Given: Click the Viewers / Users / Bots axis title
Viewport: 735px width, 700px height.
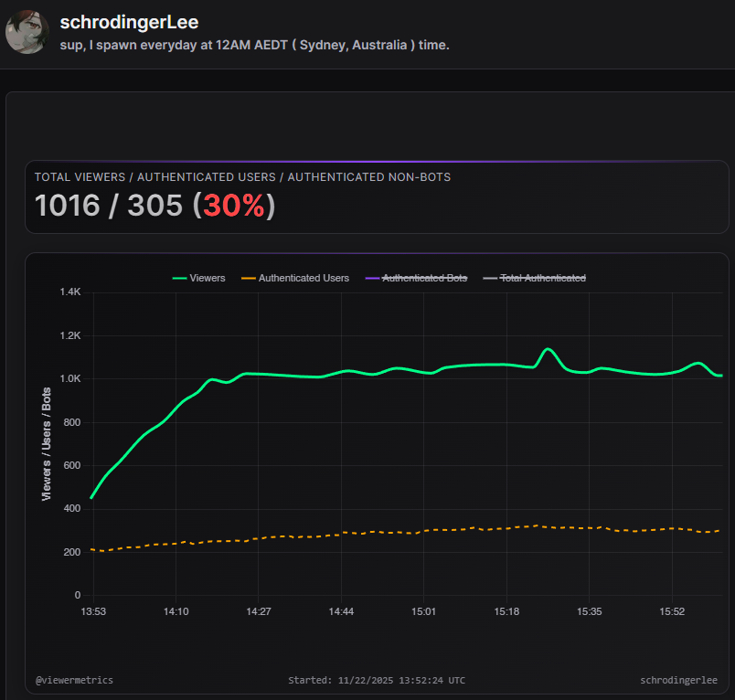Looking at the screenshot, I should point(46,444).
